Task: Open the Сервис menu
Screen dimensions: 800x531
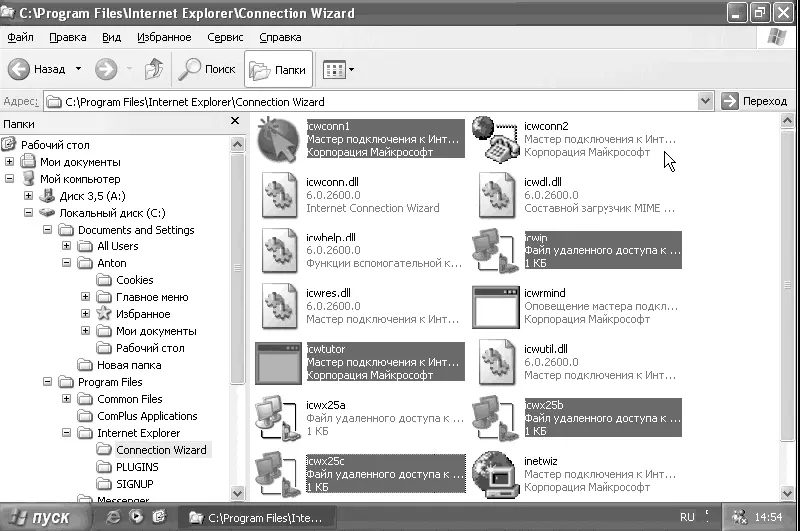Action: 225,37
